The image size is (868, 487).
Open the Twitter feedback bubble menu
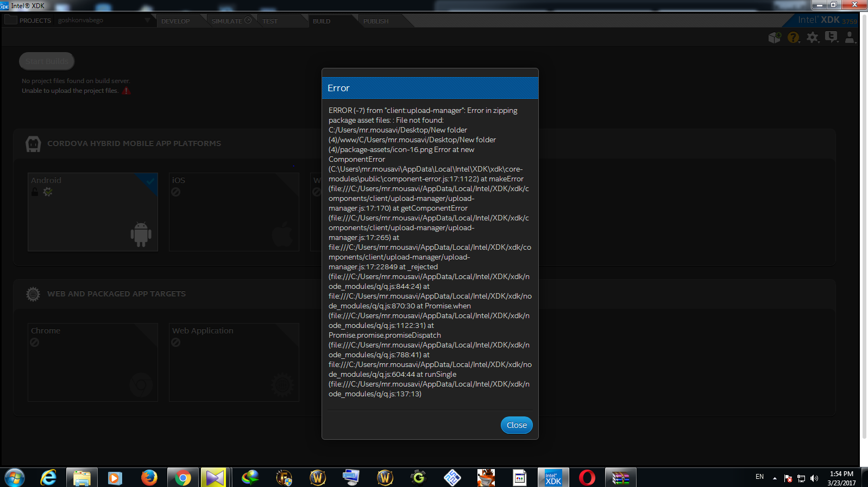click(832, 37)
